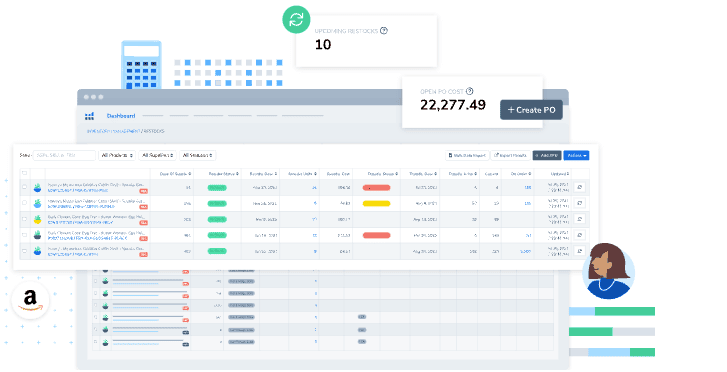Focus the Show search input field

pyautogui.click(x=64, y=155)
